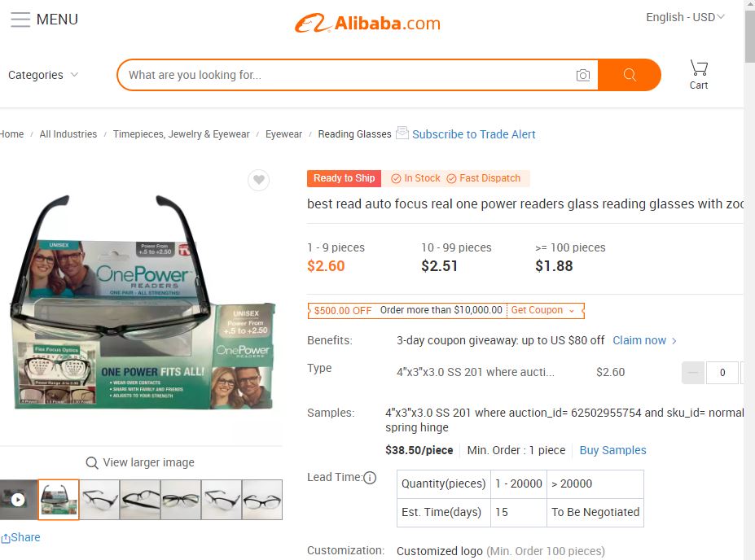
Task: Click Subscribe to Trade Alert link
Action: point(474,134)
